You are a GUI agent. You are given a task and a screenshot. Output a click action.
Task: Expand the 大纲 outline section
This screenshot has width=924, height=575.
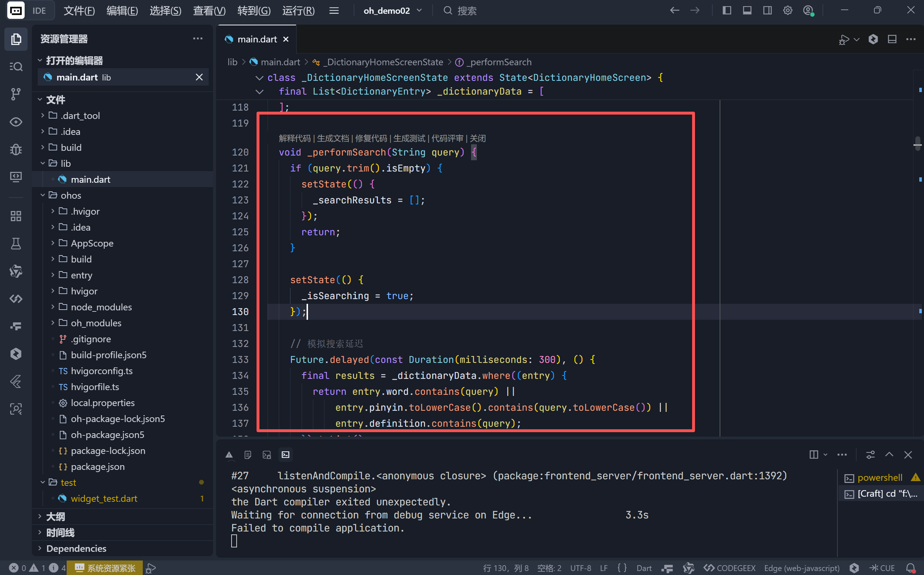click(x=55, y=516)
